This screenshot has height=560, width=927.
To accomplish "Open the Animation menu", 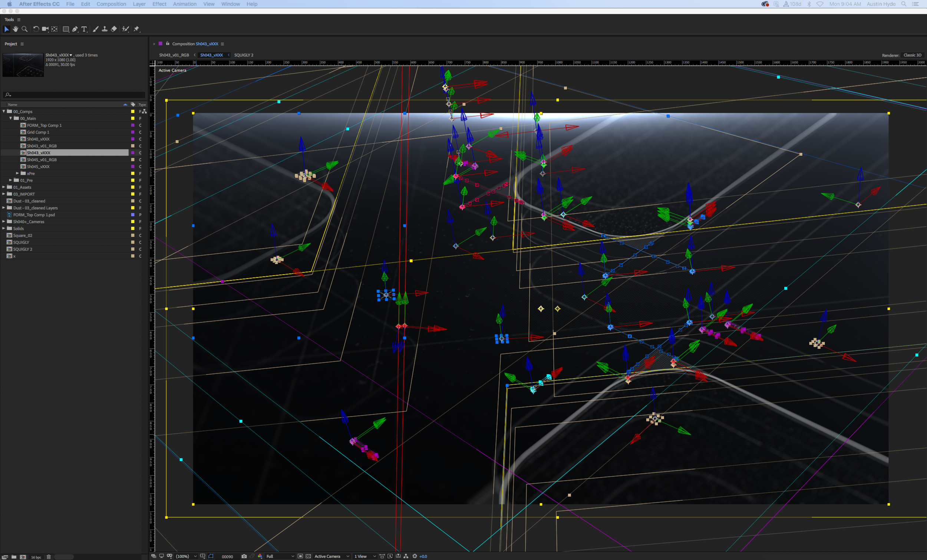I will point(185,4).
